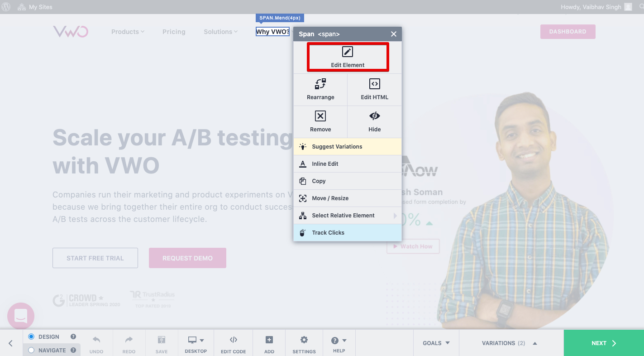
Task: Click the Edit Element pencil icon
Action: click(x=348, y=52)
